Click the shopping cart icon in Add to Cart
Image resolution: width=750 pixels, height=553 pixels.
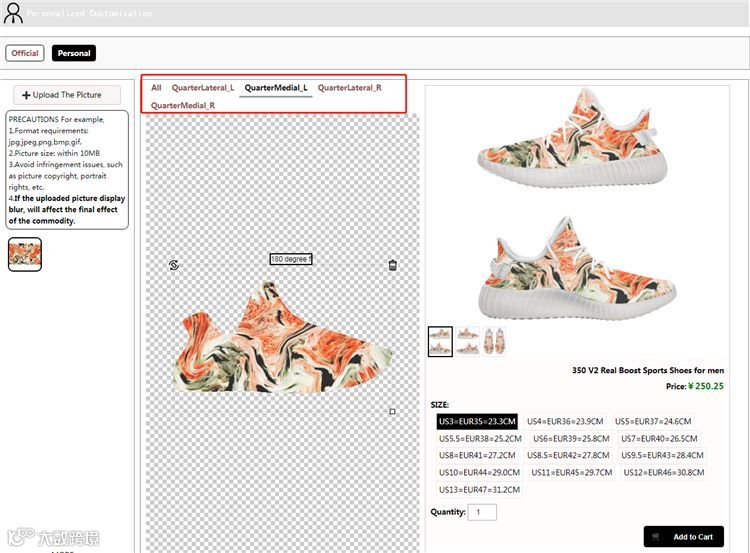tap(656, 537)
